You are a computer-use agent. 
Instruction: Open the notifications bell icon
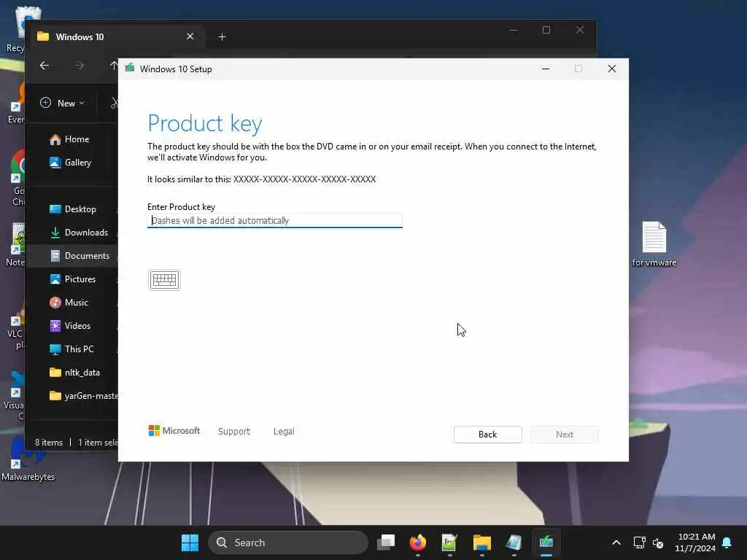[727, 542]
